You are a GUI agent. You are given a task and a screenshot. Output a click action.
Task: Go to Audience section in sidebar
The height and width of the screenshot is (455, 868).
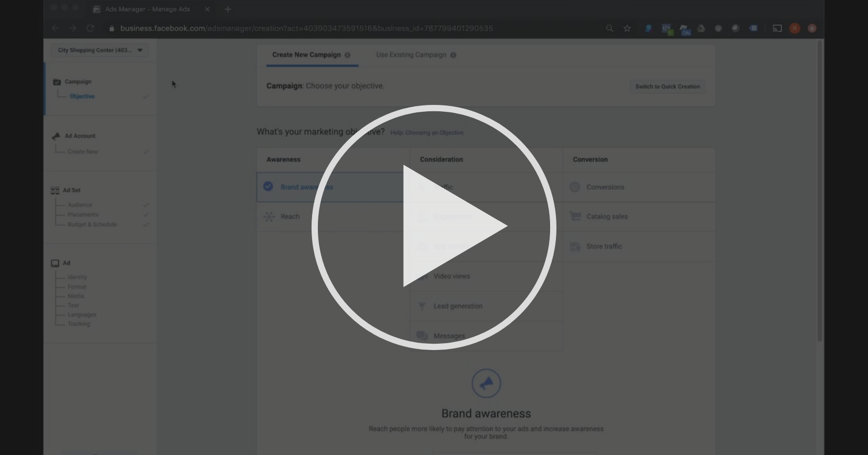pyautogui.click(x=80, y=204)
